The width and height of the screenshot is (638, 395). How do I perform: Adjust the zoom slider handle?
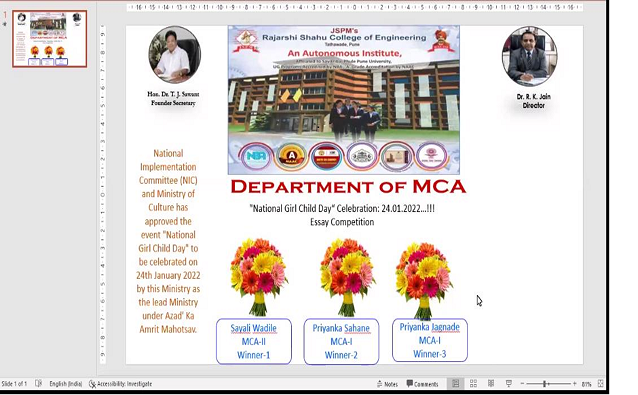pos(545,384)
